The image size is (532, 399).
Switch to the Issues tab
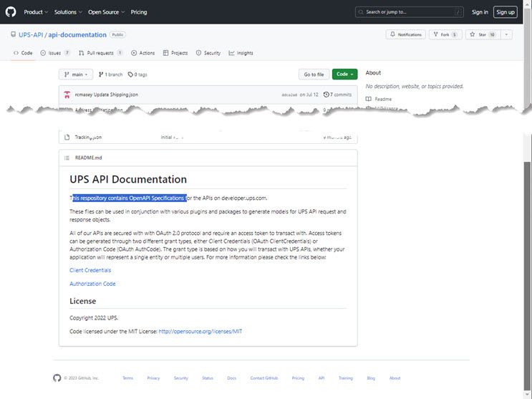pyautogui.click(x=55, y=53)
